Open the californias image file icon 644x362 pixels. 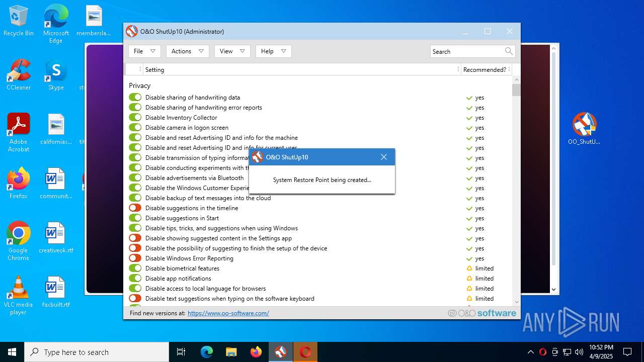tap(56, 129)
